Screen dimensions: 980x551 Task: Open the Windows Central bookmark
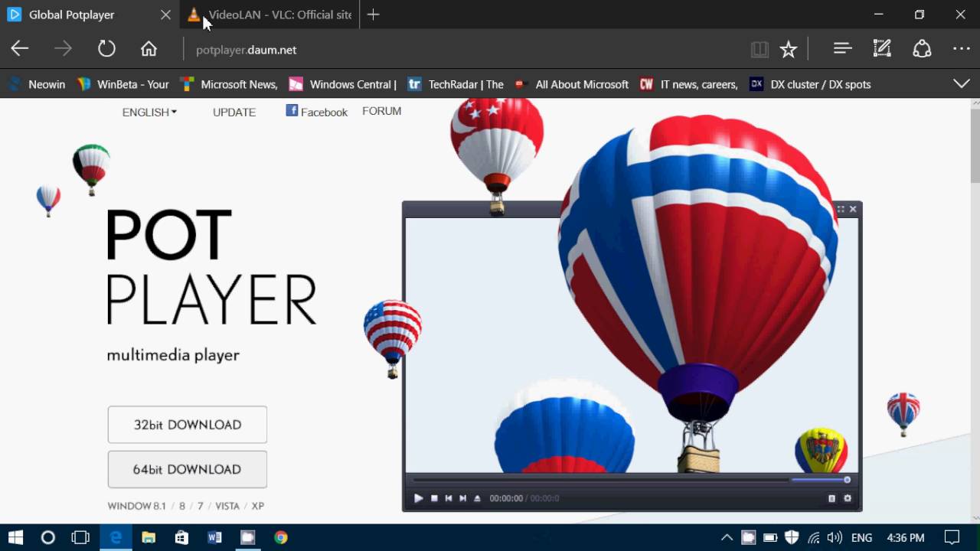coord(342,84)
